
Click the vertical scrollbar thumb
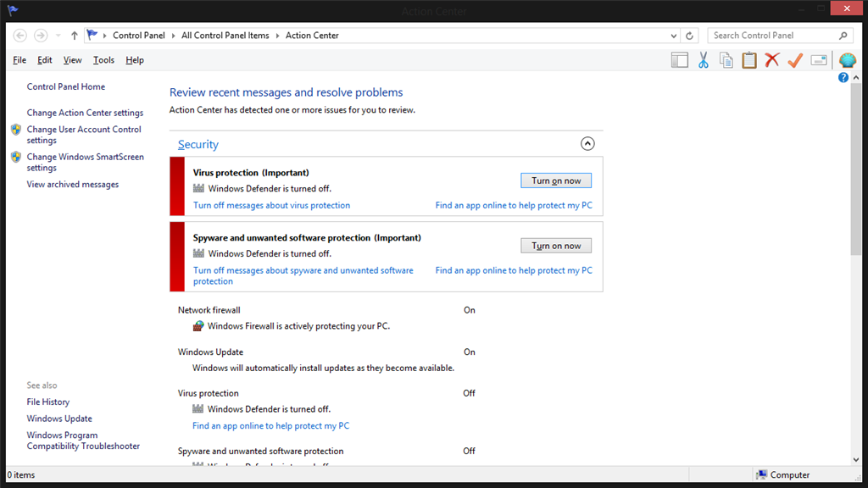[x=856, y=169]
